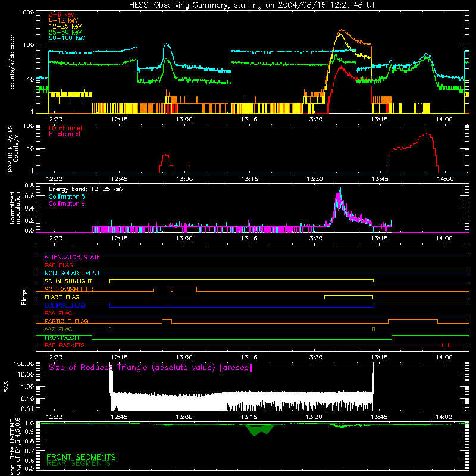
Task: Select the Collimator 8 legend label
Action: 67,196
